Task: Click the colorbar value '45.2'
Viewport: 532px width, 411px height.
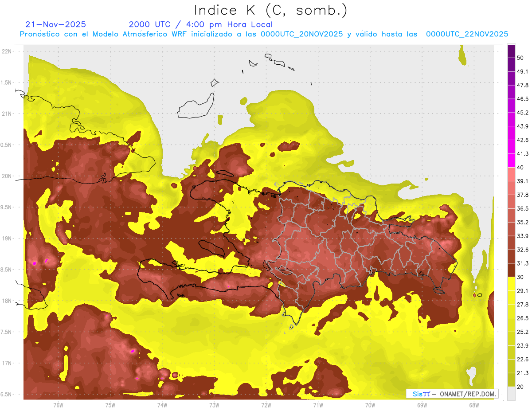Action: click(523, 113)
